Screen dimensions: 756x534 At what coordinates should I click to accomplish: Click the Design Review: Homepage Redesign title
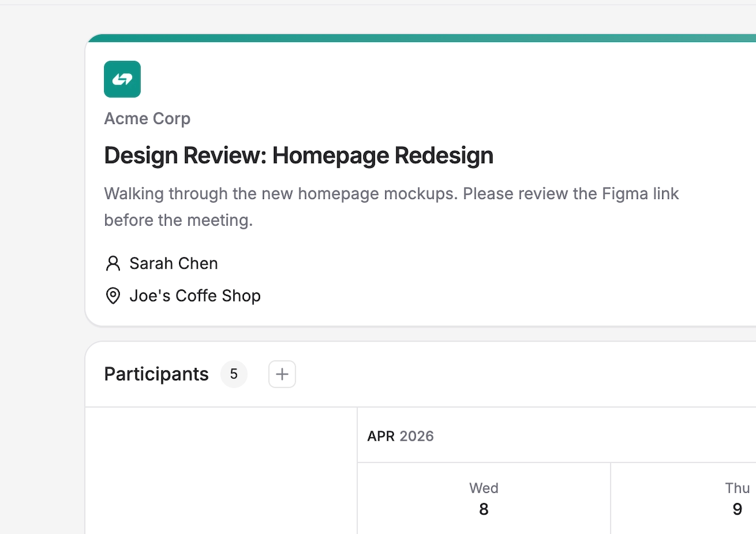pyautogui.click(x=298, y=155)
